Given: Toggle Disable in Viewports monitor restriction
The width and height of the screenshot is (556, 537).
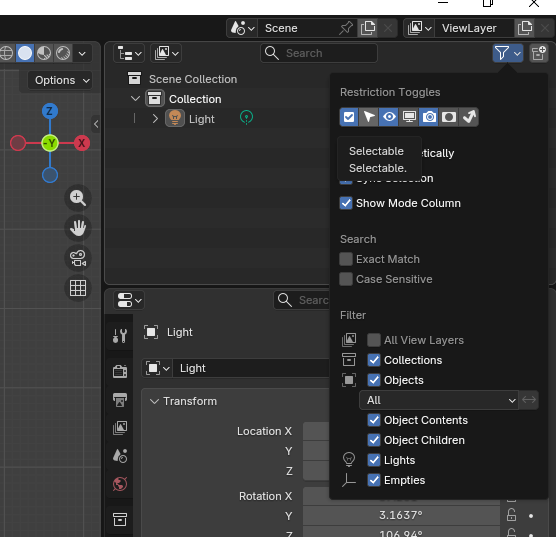Looking at the screenshot, I should tap(409, 117).
